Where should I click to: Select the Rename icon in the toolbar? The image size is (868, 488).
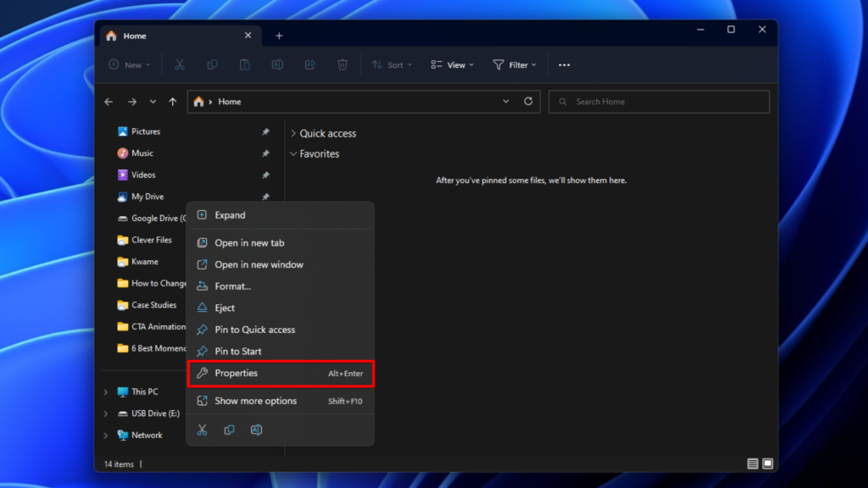[276, 64]
